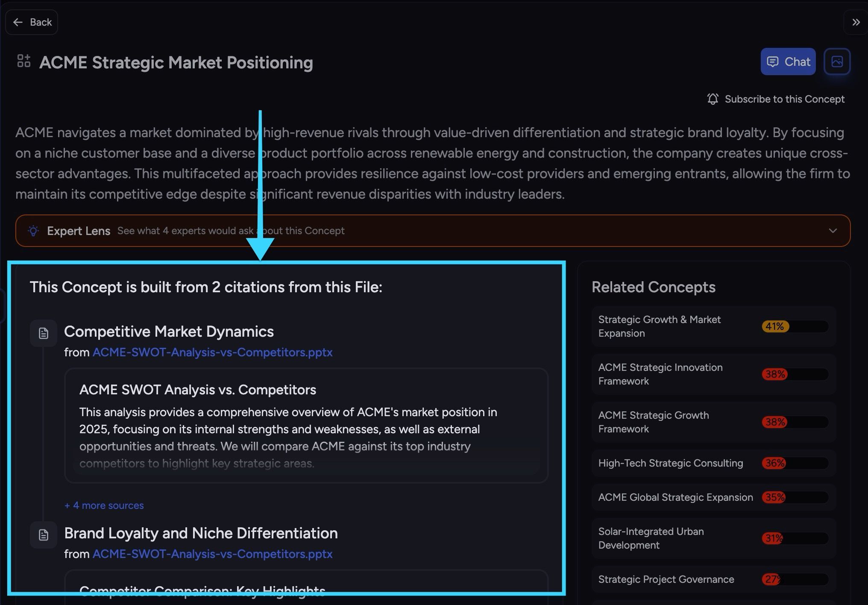Open ACME Strategic Innovation Framework concept
Viewport: 868px width, 605px height.
pyautogui.click(x=714, y=374)
